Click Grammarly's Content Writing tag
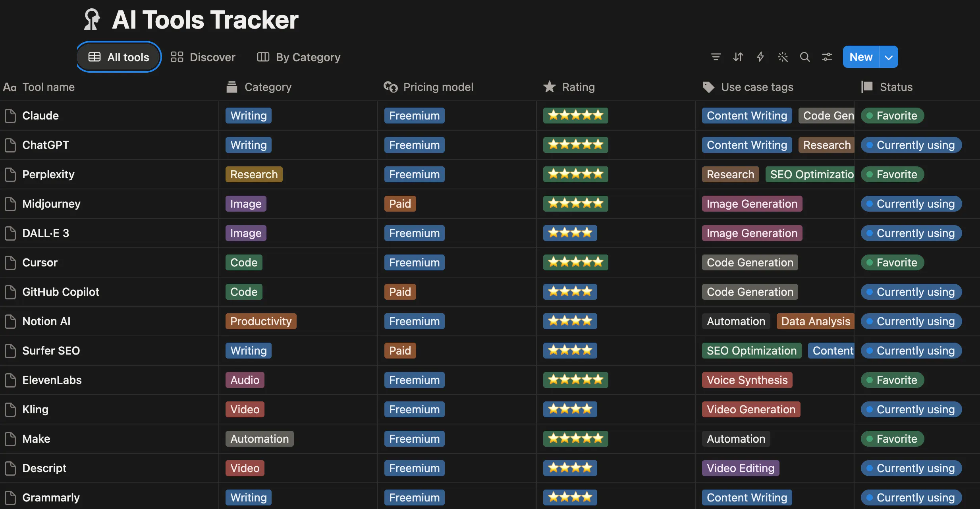 pyautogui.click(x=747, y=497)
